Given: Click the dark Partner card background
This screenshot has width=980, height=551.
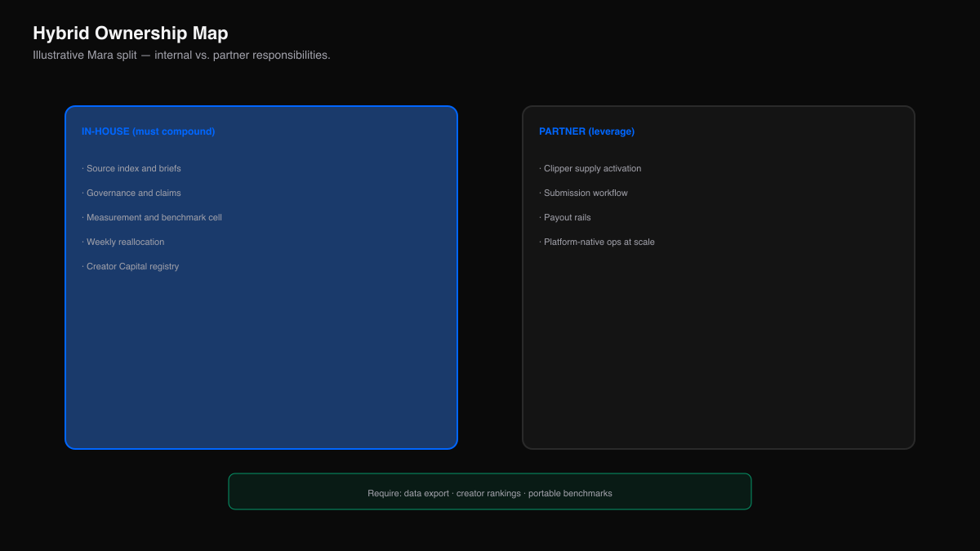Looking at the screenshot, I should pos(719,359).
